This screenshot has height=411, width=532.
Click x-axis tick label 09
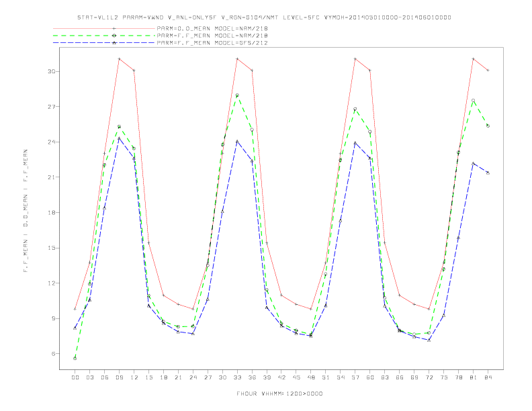coord(119,377)
